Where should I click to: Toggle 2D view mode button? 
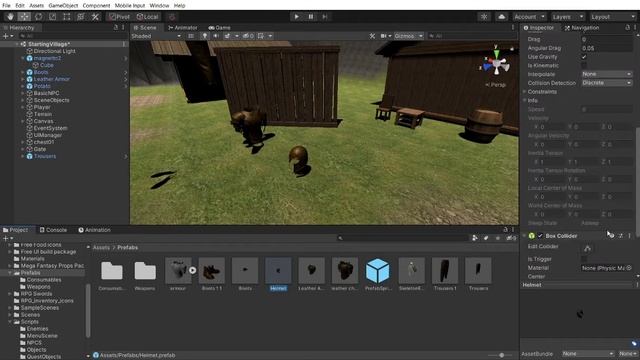[191, 36]
